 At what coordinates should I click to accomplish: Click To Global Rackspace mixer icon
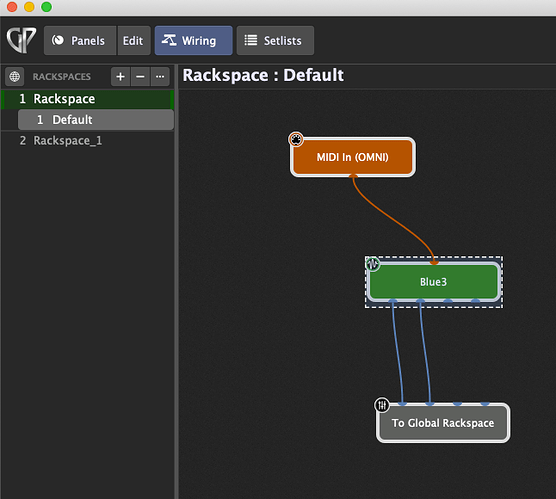click(x=382, y=405)
